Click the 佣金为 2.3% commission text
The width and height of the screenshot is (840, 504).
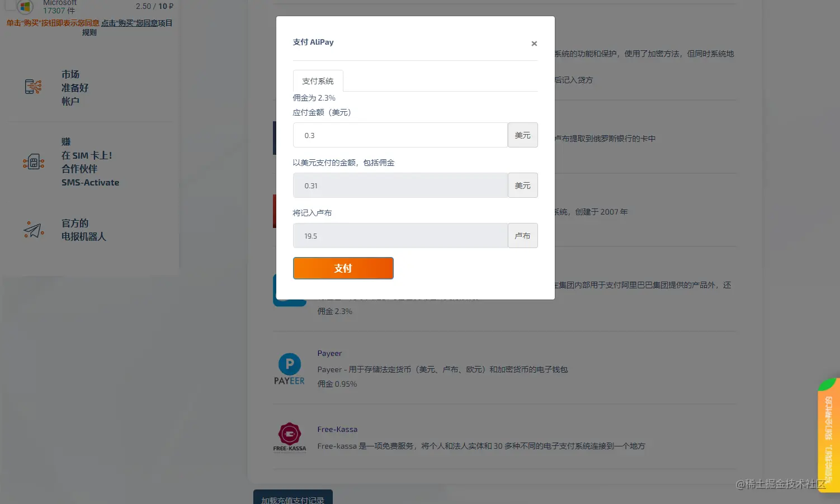point(314,98)
